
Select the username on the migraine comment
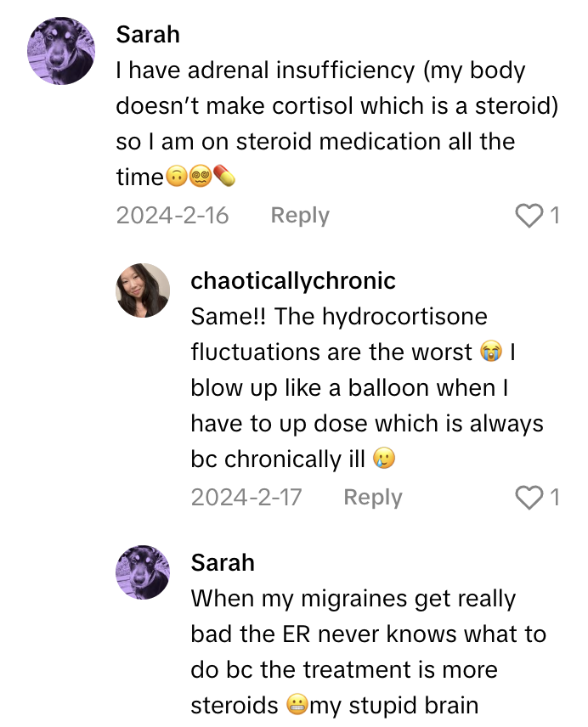[222, 562]
